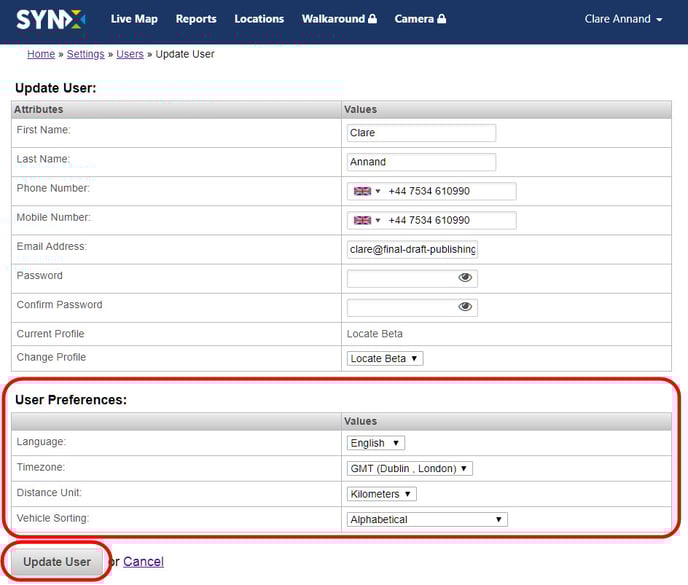This screenshot has height=585, width=688.
Task: Click the SYNX logo
Action: tap(50, 19)
